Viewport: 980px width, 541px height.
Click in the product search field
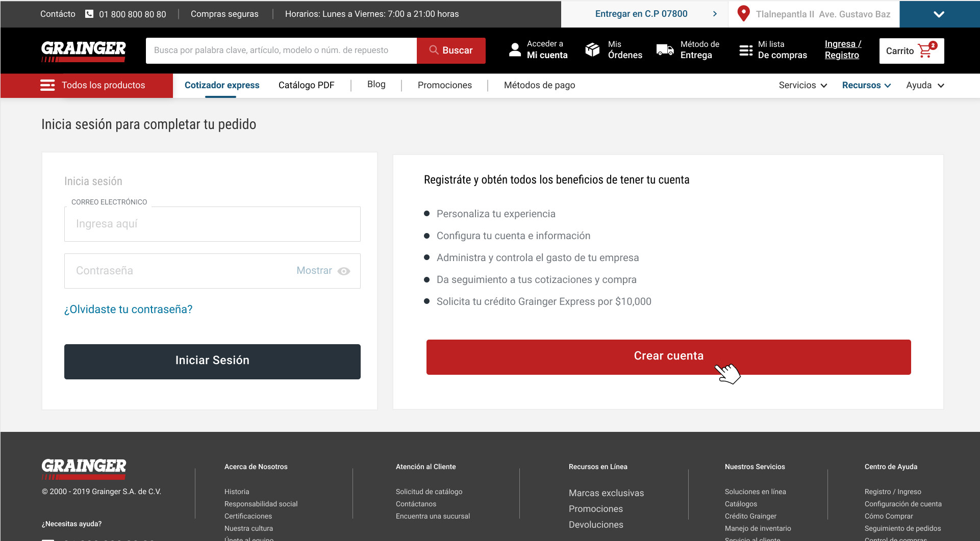tap(281, 50)
